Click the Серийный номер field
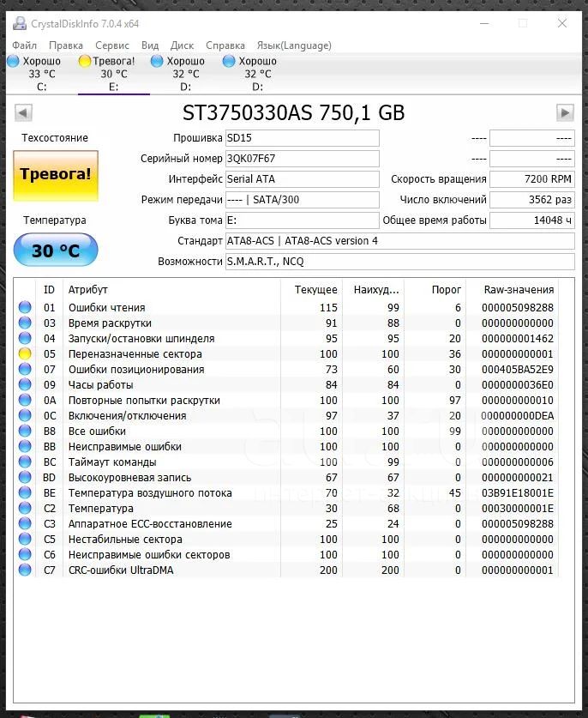This screenshot has height=718, width=588. tap(301, 159)
